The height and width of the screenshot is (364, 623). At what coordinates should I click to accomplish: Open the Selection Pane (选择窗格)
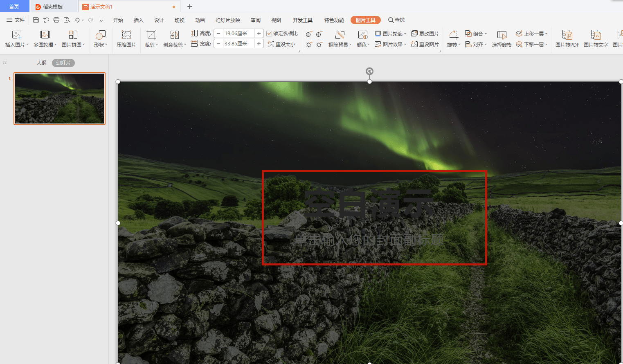502,39
